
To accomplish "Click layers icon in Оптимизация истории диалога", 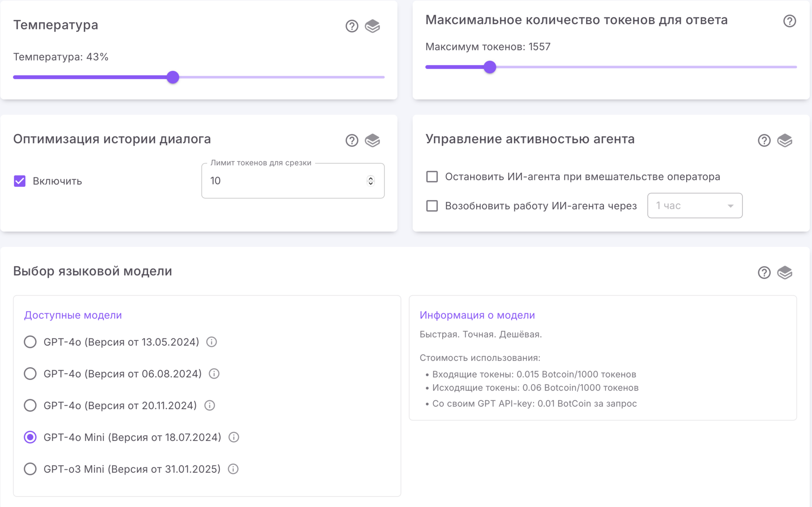I will [x=373, y=140].
